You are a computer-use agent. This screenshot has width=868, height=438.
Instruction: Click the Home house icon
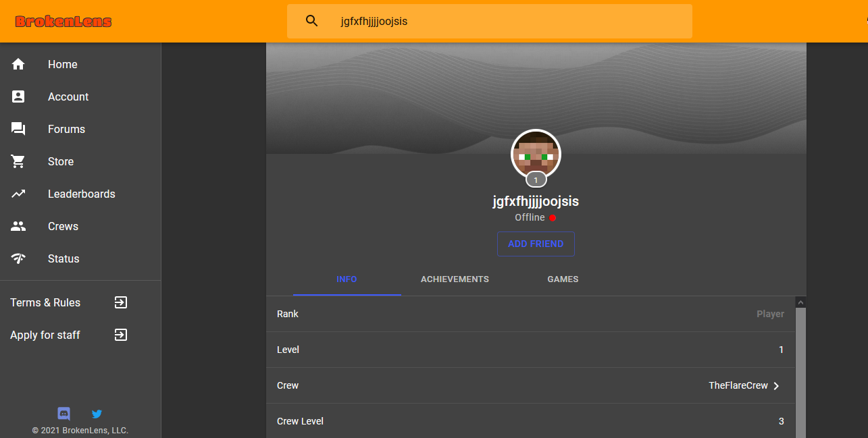coord(18,64)
